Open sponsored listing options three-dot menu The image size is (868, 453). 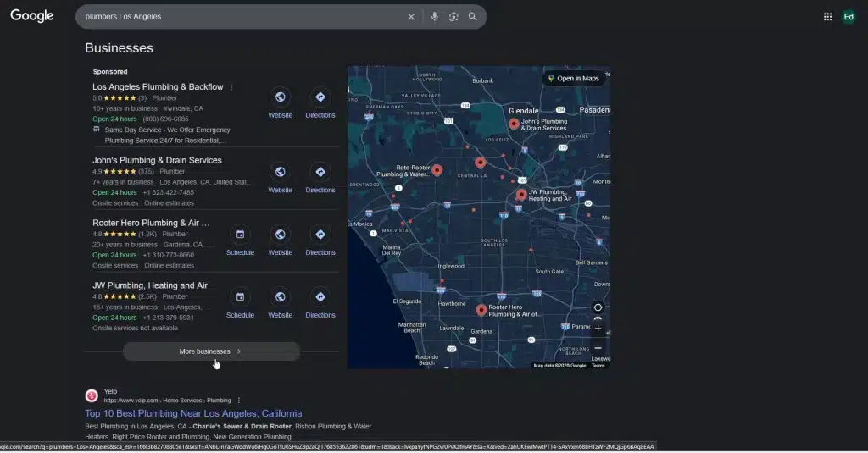[x=231, y=87]
